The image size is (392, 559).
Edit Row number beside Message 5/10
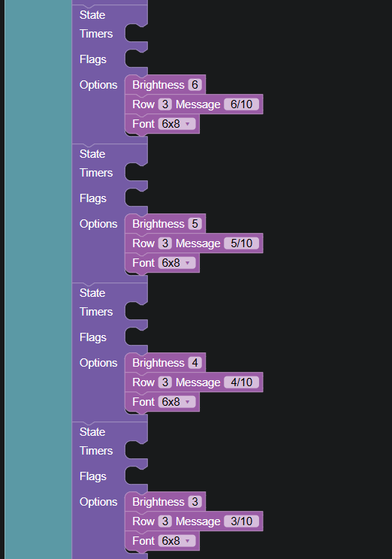165,243
